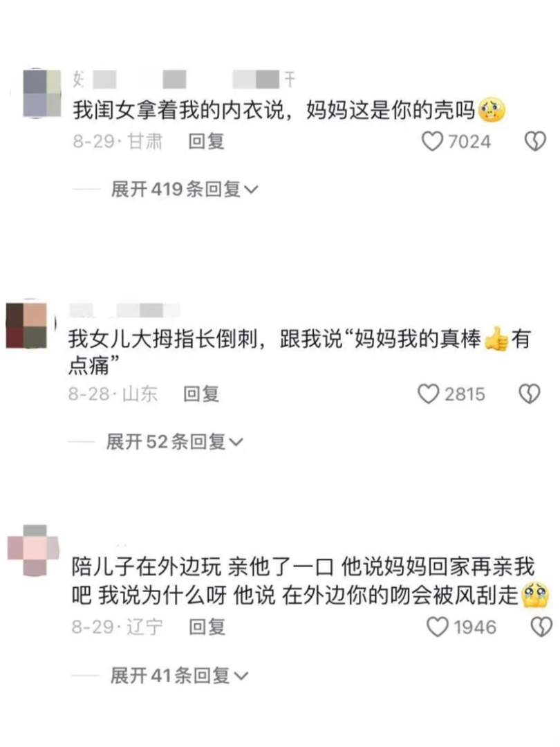Expand the 52 replies thread

174,441
